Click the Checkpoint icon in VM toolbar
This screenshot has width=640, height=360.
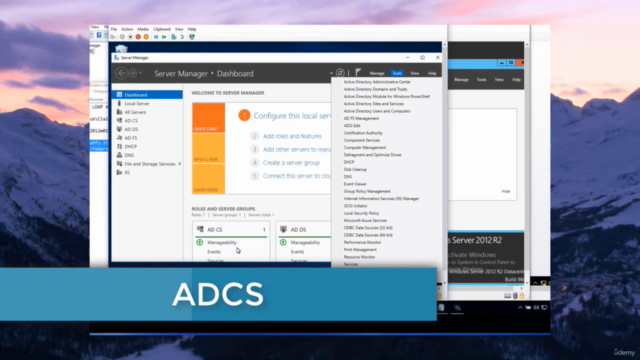tap(174, 37)
